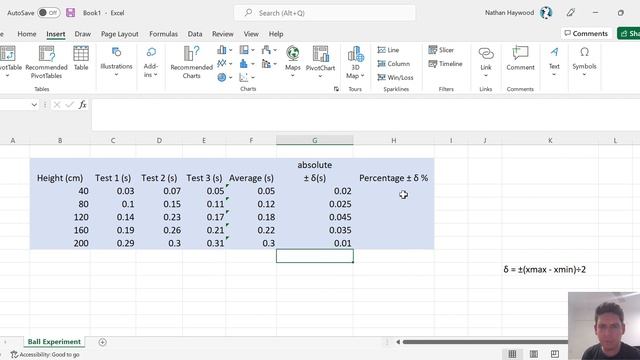Switch to the Review tab
Image resolution: width=640 pixels, height=360 pixels.
tap(222, 34)
